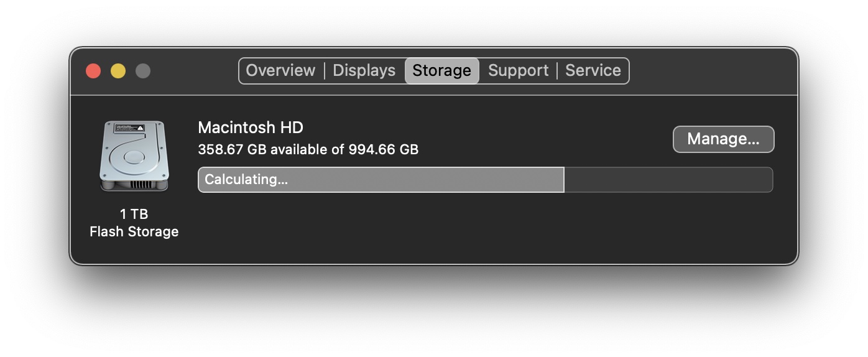Click the divider between used and free space
This screenshot has height=357, width=868.
coord(564,180)
